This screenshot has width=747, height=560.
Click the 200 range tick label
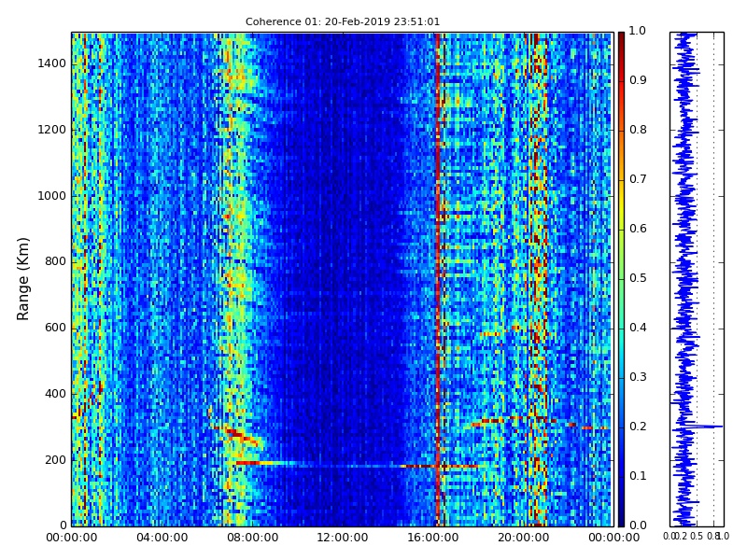click(x=56, y=460)
